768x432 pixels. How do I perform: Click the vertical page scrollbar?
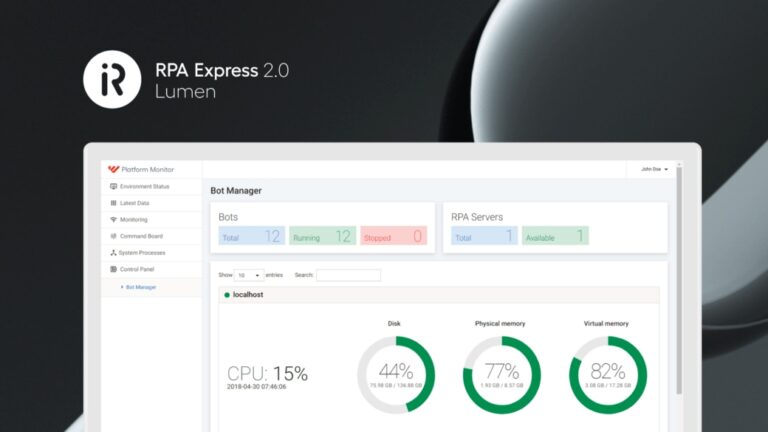pyautogui.click(x=679, y=280)
